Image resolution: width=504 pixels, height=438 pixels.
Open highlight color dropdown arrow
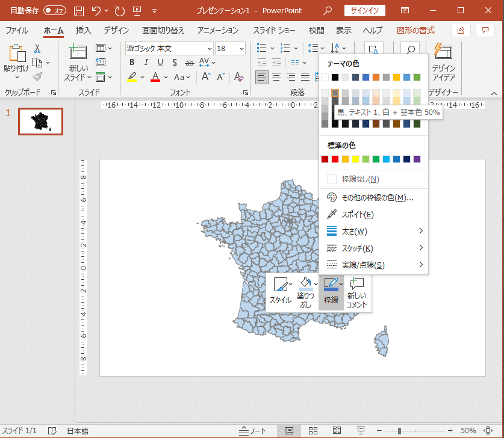tap(142, 77)
